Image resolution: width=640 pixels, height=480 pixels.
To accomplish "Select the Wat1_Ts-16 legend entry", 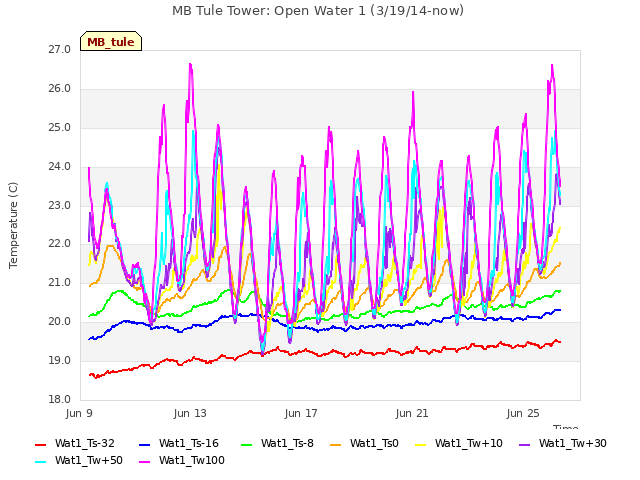I will tap(179, 443).
